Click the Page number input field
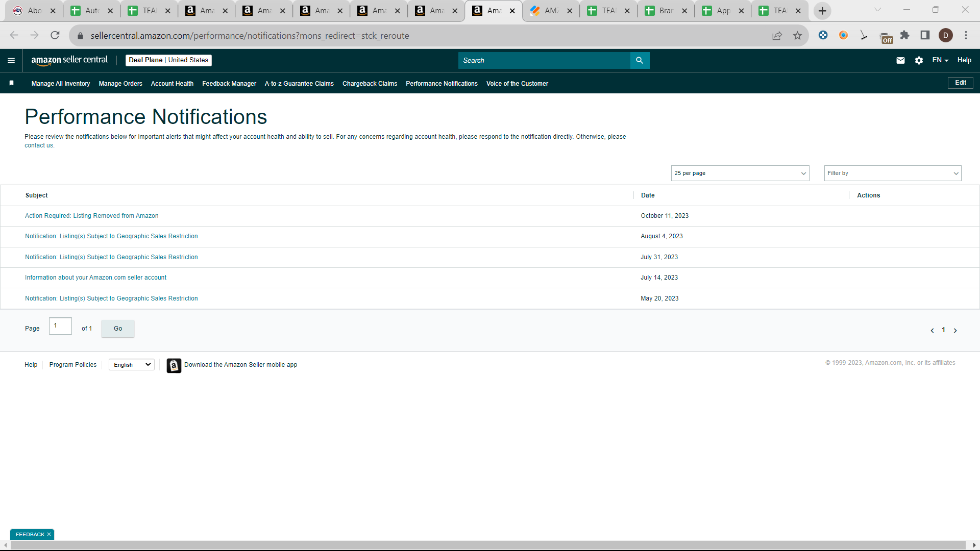980x551 pixels. point(60,326)
